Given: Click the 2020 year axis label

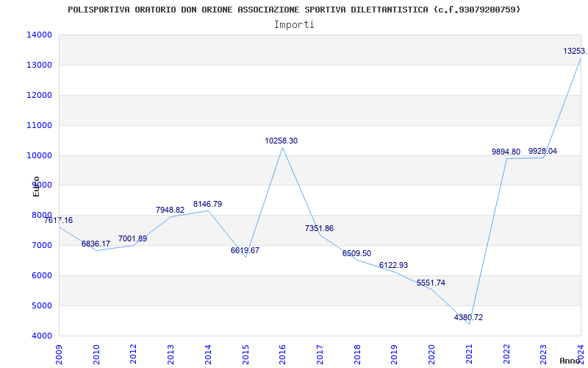Looking at the screenshot, I should [431, 355].
